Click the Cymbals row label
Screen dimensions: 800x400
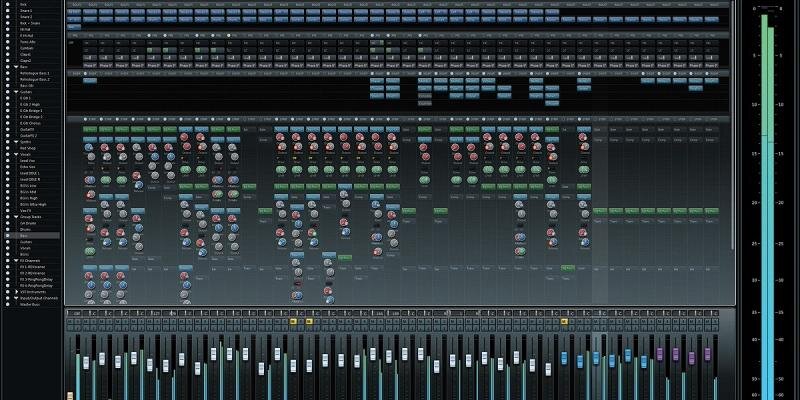pyautogui.click(x=26, y=48)
